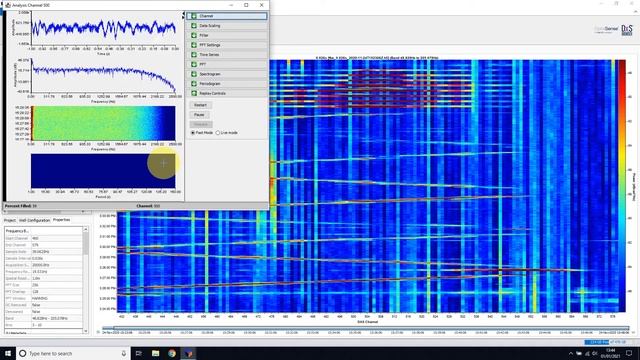Expand the FFT Settings section
Screen dimensions: 640x360
tap(227, 45)
